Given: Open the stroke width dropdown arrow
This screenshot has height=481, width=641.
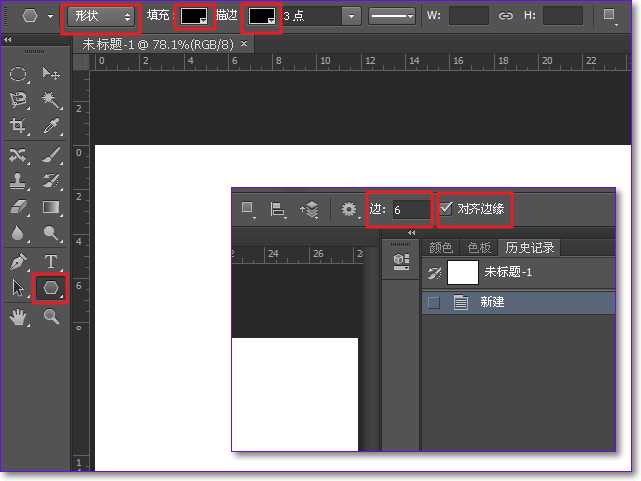Looking at the screenshot, I should [x=351, y=16].
